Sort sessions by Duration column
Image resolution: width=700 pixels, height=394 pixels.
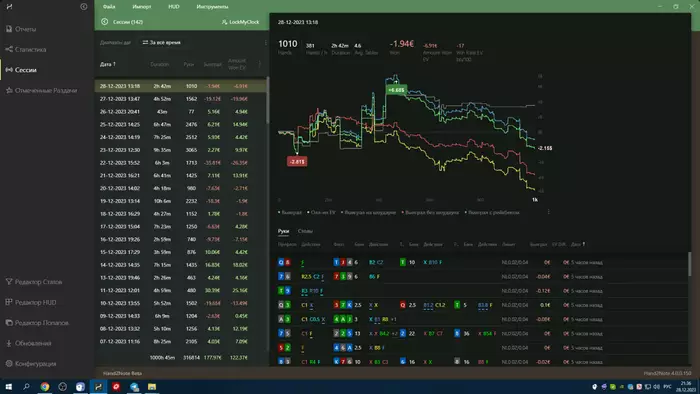159,64
